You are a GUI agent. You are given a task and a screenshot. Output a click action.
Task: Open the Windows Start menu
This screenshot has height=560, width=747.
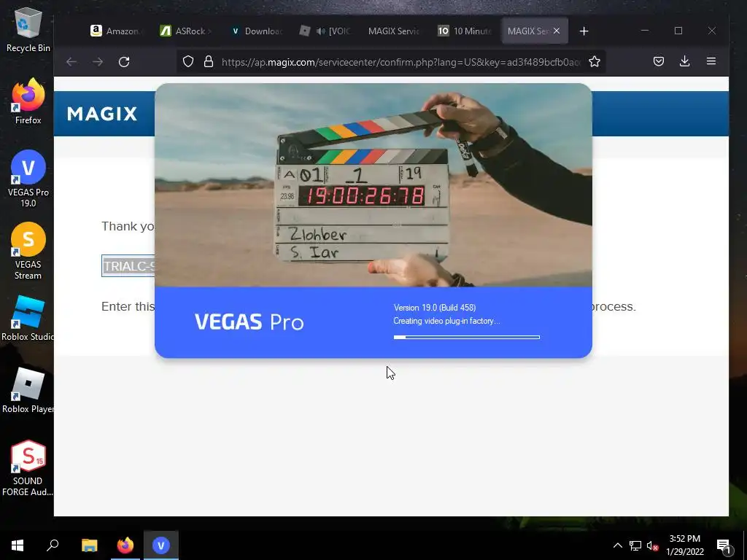click(x=18, y=545)
